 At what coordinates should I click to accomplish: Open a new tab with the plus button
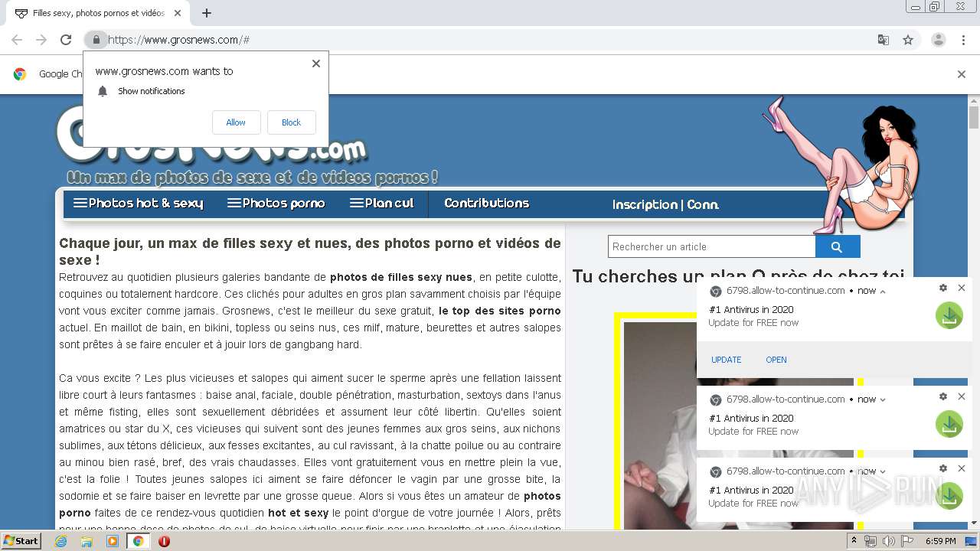(207, 13)
